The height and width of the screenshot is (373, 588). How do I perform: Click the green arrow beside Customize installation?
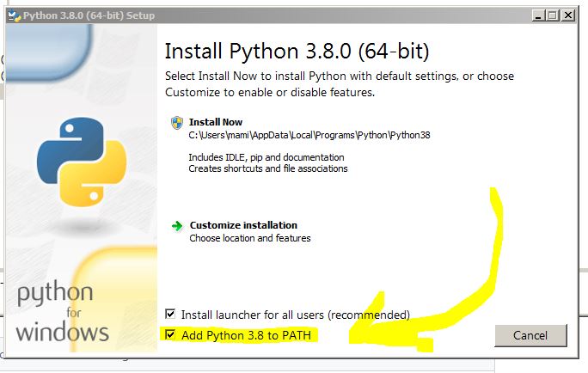tap(177, 226)
